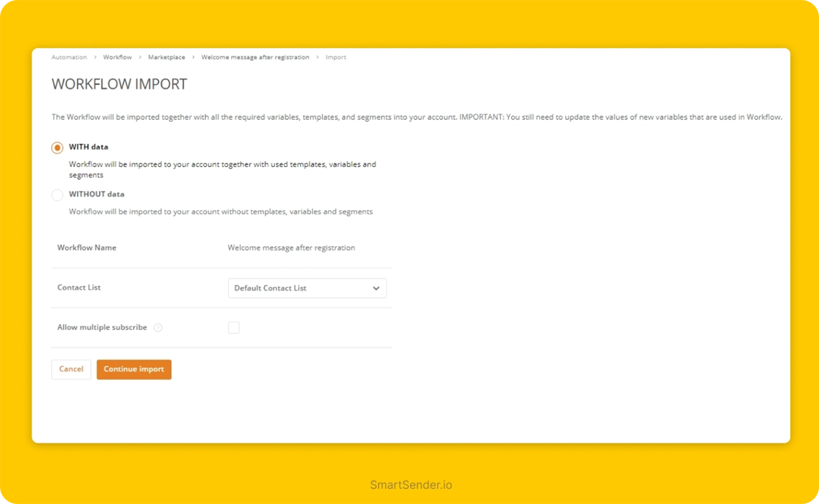This screenshot has width=819, height=504.
Task: Click the Allow multiple subscribe label
Action: point(102,328)
